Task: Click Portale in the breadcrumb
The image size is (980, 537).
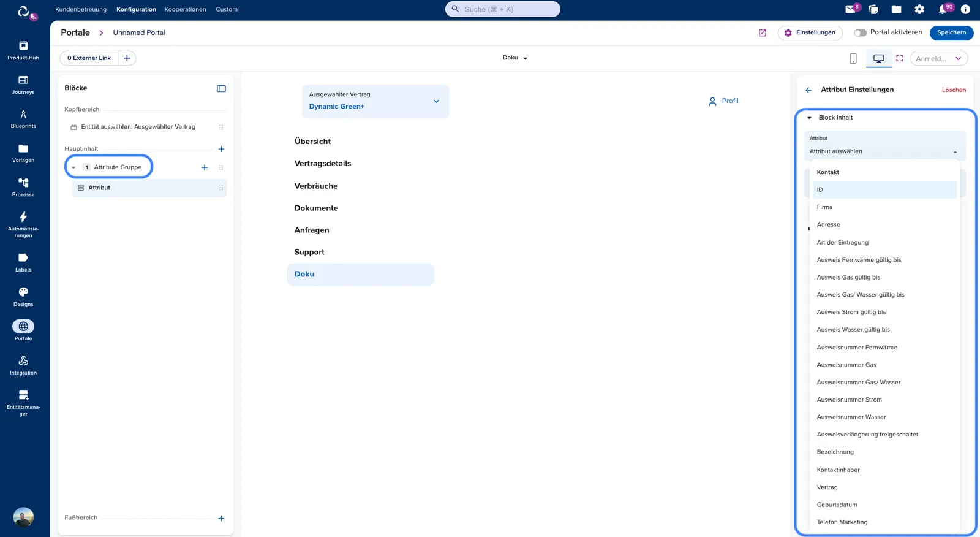Action: pos(75,33)
